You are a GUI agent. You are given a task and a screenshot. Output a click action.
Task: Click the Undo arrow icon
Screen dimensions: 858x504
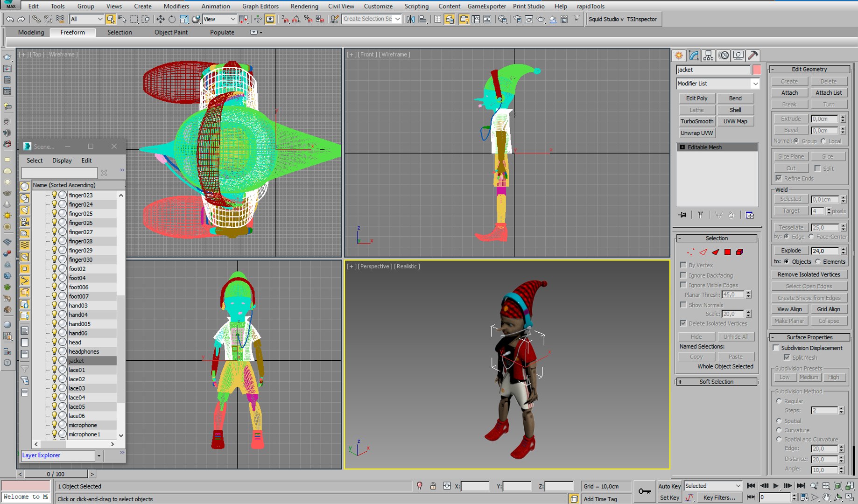(9, 19)
